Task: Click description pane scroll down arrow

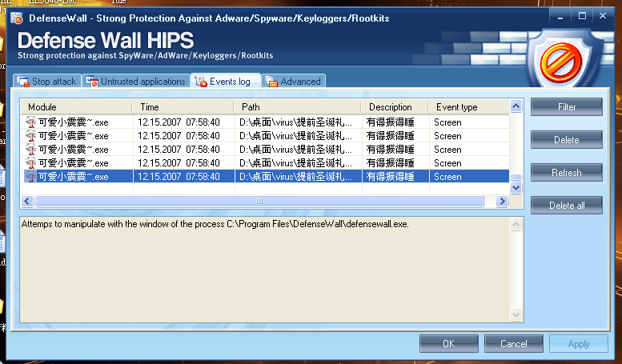Action: click(x=516, y=315)
